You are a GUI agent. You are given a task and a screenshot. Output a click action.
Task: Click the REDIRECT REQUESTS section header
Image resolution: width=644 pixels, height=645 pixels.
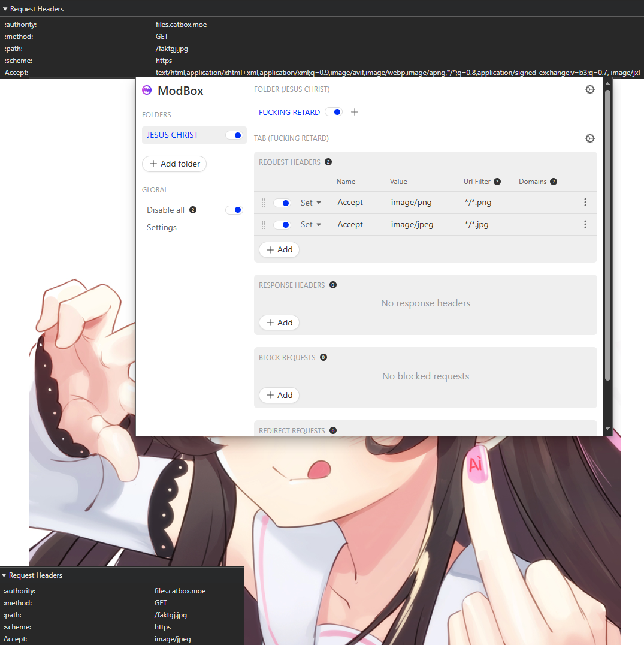[292, 430]
